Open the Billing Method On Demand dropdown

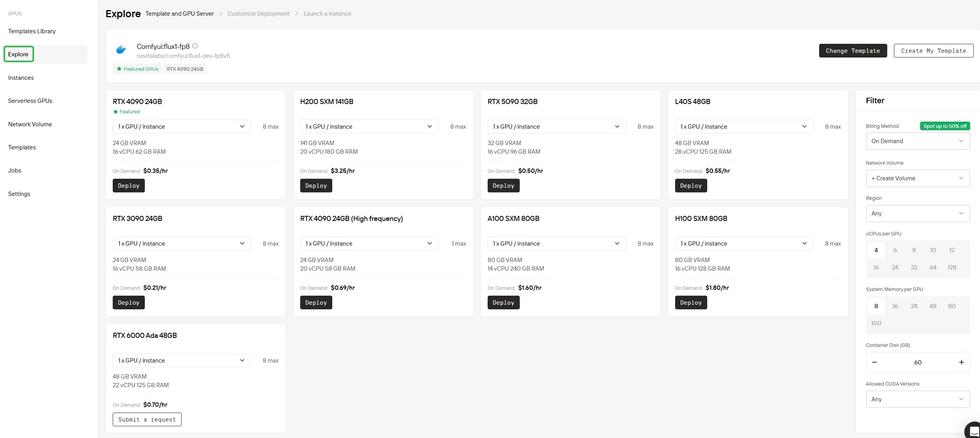coord(918,141)
